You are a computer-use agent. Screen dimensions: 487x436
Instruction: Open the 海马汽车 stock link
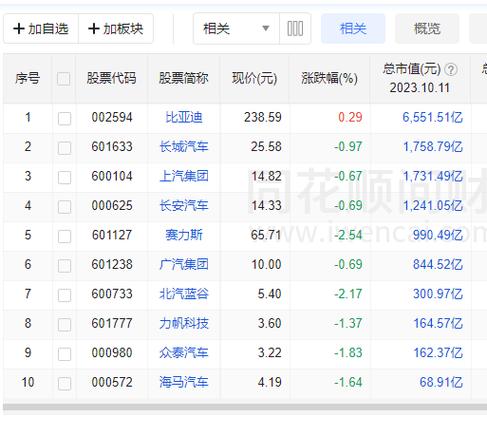[x=184, y=382]
